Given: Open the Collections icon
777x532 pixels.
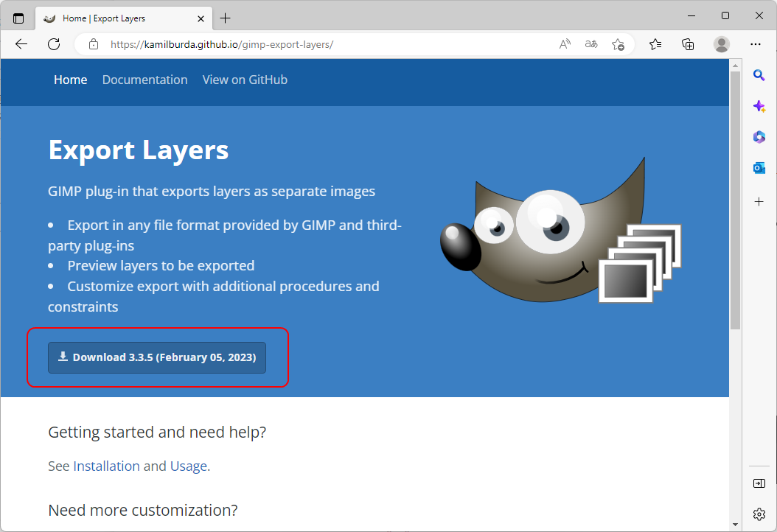Looking at the screenshot, I should 688,44.
